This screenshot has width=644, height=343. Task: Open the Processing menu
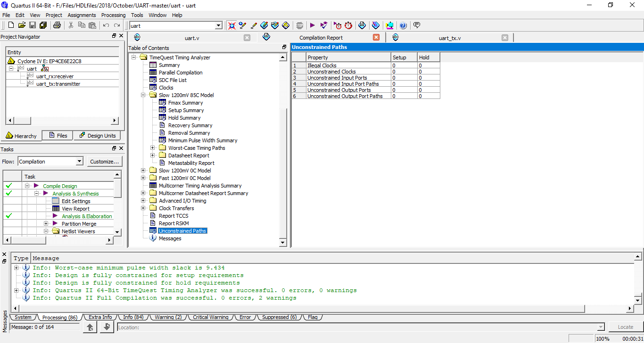(113, 15)
